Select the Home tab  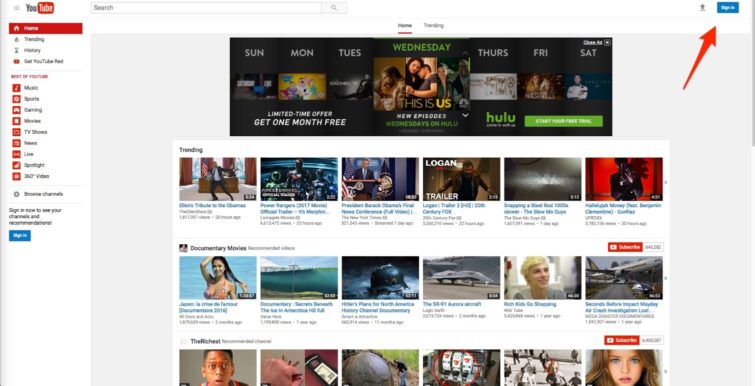404,26
